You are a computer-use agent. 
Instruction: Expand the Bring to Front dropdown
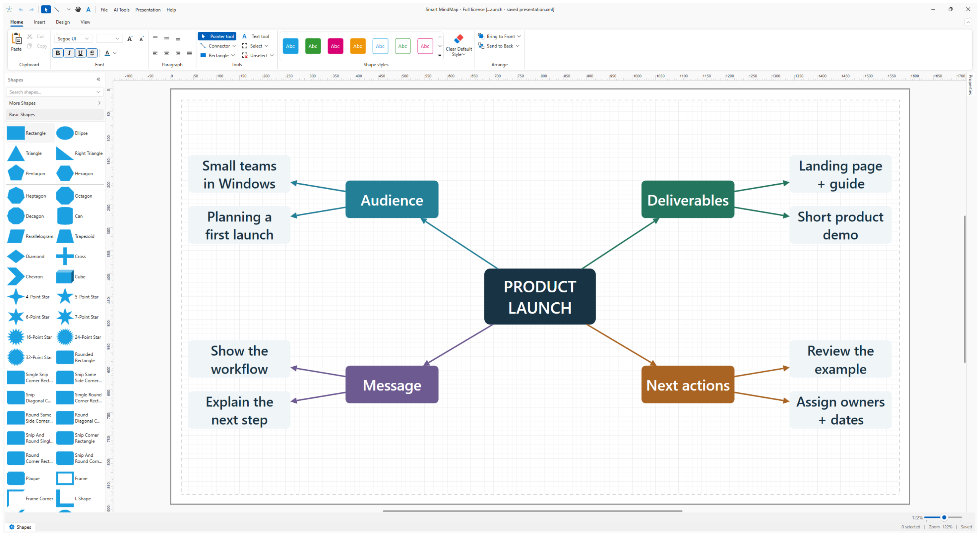pos(519,36)
